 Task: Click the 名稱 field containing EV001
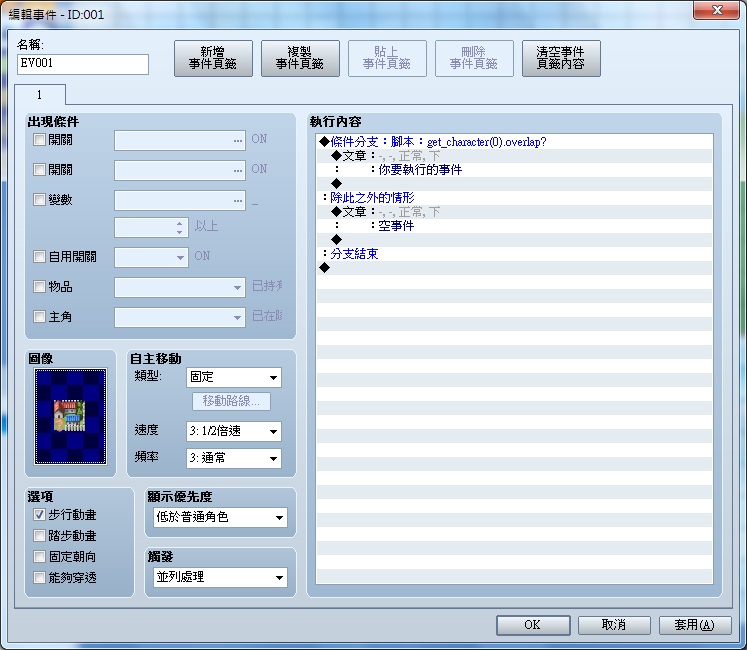coord(83,64)
